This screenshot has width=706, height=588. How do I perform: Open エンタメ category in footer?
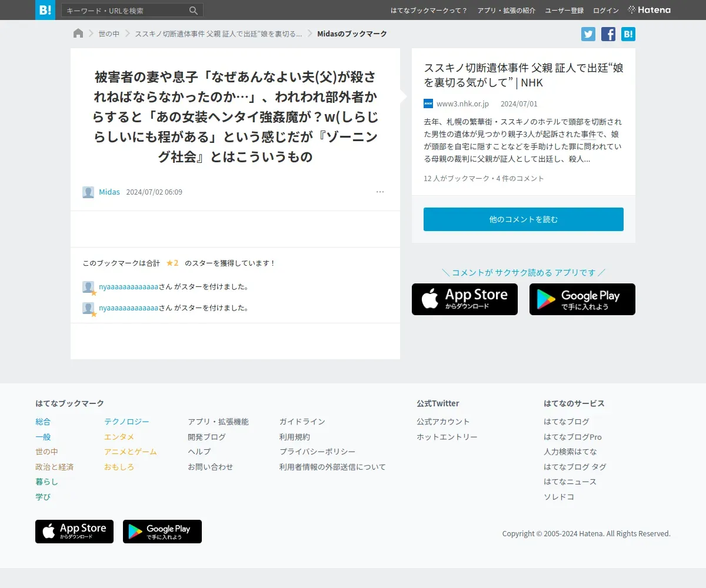pyautogui.click(x=119, y=437)
